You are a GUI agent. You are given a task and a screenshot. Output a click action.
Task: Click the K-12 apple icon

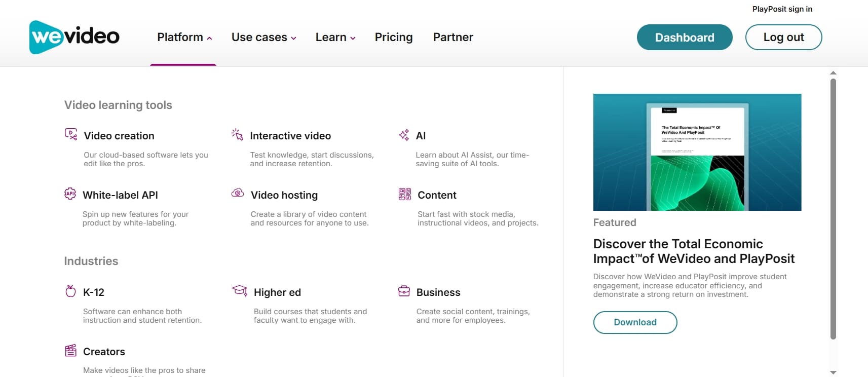tap(71, 291)
